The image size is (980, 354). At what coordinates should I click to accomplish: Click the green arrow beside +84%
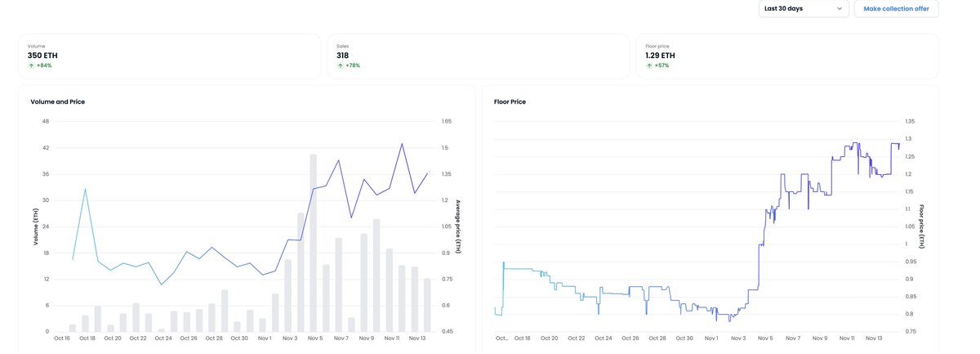coord(31,65)
